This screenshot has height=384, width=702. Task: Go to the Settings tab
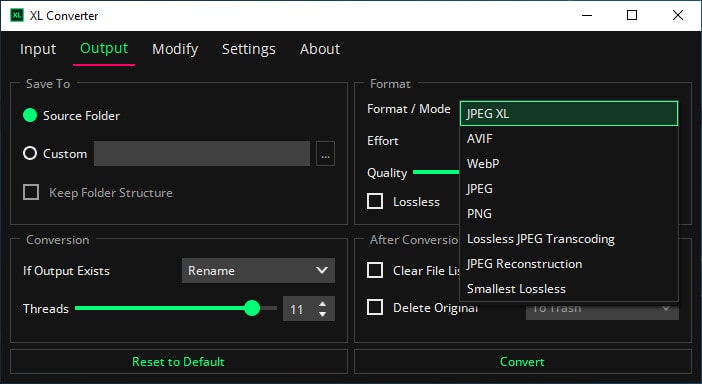click(x=248, y=49)
